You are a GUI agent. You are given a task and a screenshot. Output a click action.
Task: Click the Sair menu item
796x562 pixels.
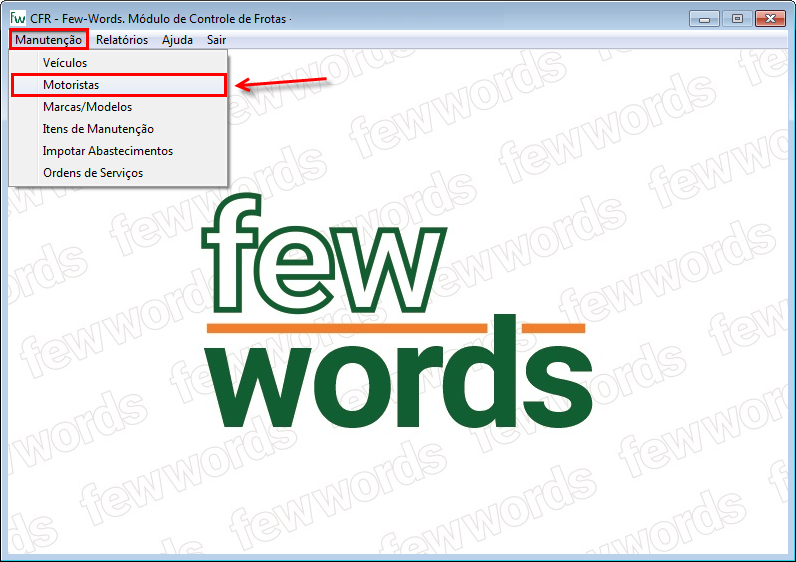[x=216, y=40]
